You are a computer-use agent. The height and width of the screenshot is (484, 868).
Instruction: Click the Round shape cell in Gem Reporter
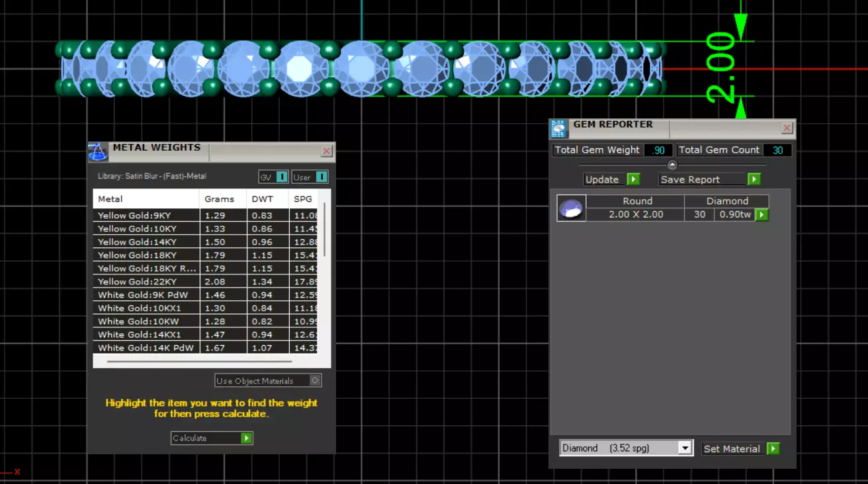636,201
